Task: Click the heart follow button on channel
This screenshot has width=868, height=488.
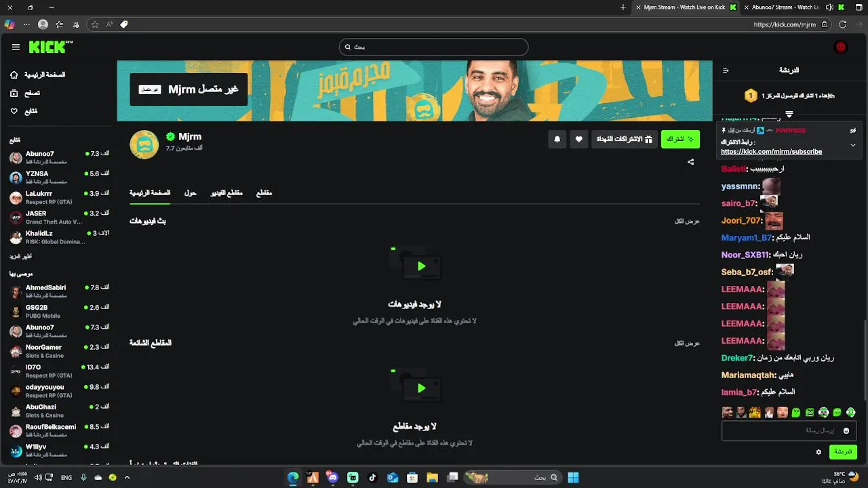Action: point(578,139)
